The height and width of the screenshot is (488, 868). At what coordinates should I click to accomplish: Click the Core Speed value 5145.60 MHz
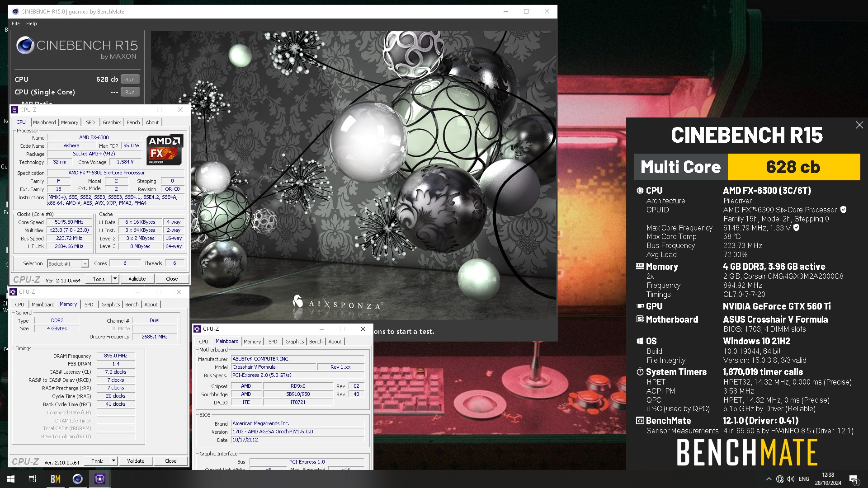pos(69,222)
